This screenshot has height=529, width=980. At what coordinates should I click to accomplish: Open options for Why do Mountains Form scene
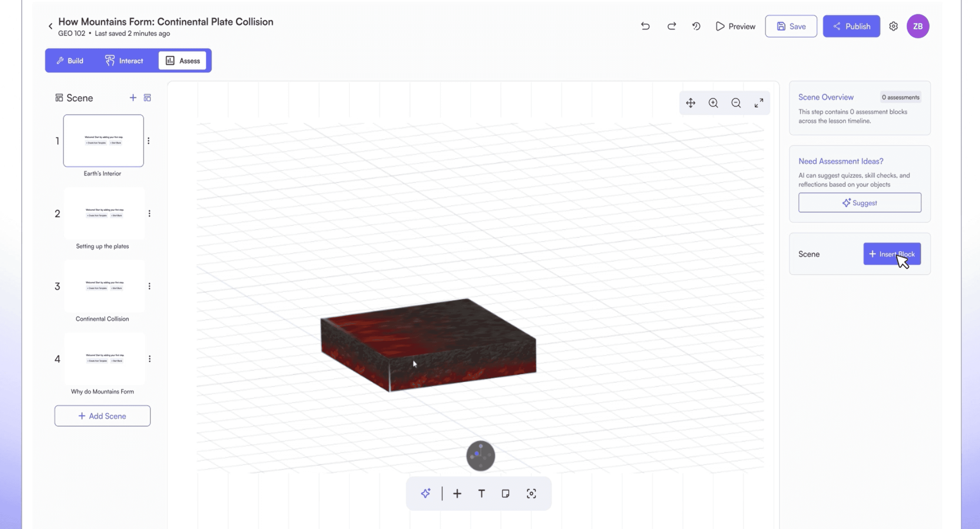(x=150, y=359)
